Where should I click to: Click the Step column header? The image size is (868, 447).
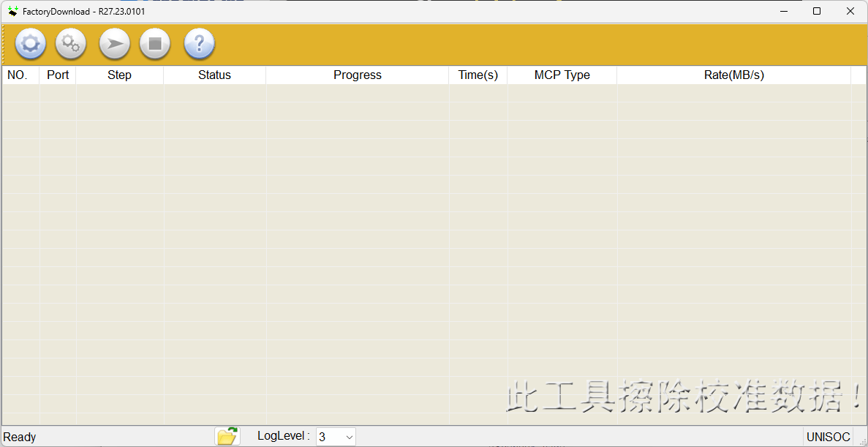click(x=119, y=75)
